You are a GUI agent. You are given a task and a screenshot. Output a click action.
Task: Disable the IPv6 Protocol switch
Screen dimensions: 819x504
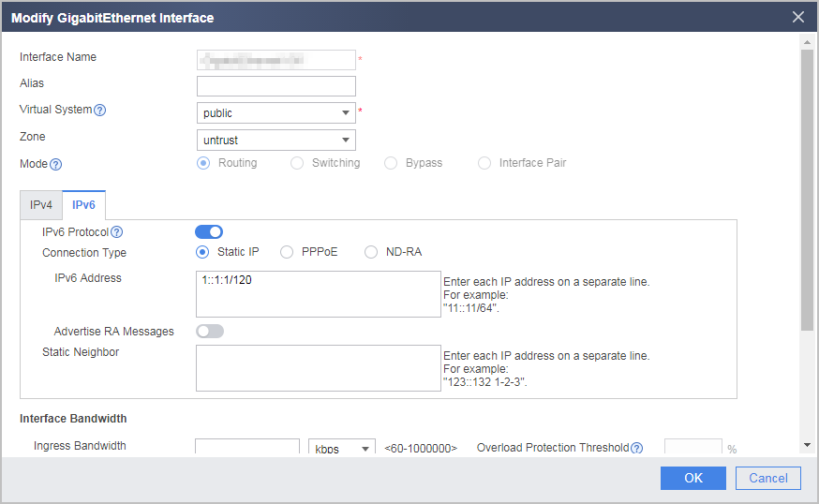click(x=209, y=232)
